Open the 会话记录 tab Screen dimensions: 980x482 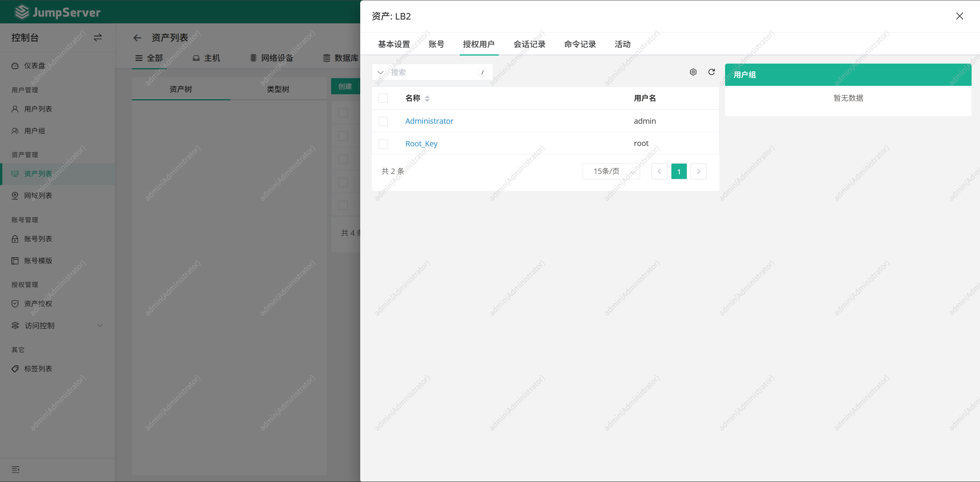[529, 44]
